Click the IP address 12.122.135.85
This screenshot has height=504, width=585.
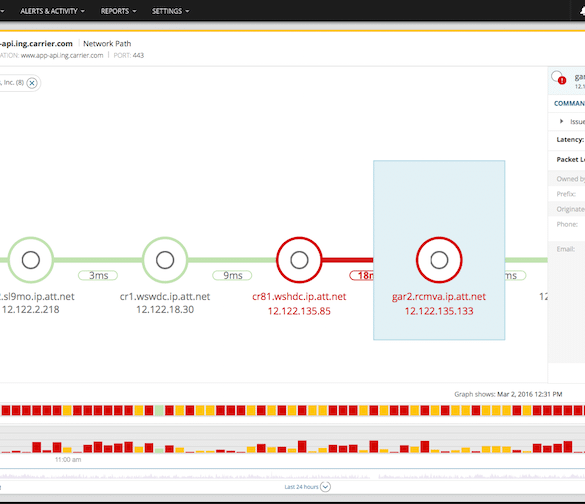point(299,311)
